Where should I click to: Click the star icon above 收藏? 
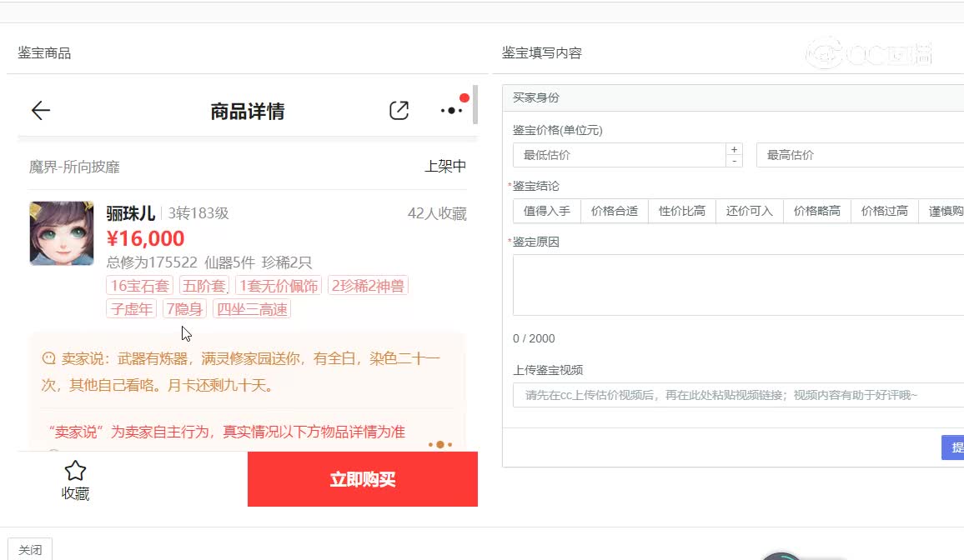click(x=75, y=470)
